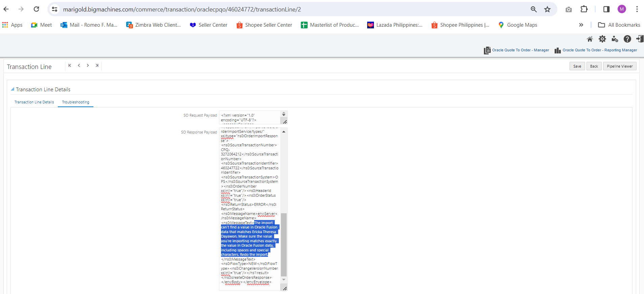Open browser extensions puzzle icon
Screen dimensions: 644x294
pyautogui.click(x=584, y=9)
